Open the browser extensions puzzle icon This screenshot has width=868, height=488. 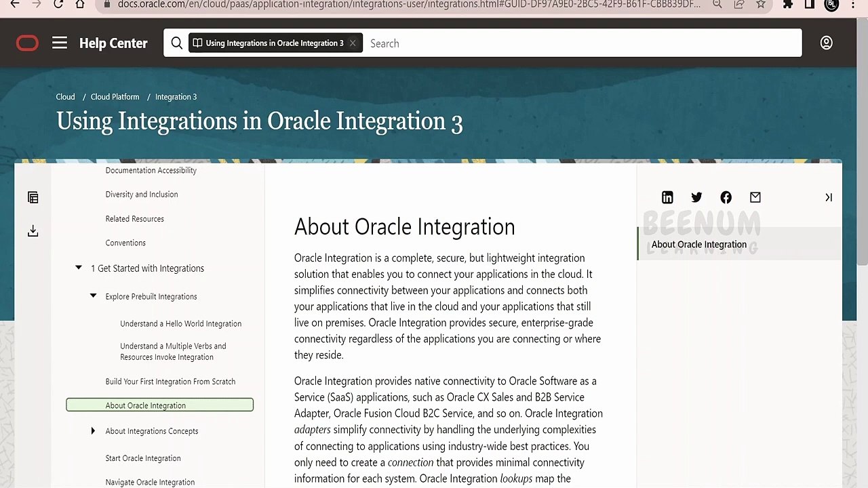point(788,4)
